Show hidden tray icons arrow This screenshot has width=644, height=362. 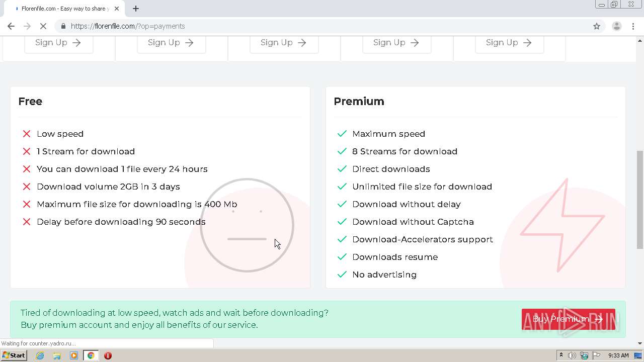561,355
